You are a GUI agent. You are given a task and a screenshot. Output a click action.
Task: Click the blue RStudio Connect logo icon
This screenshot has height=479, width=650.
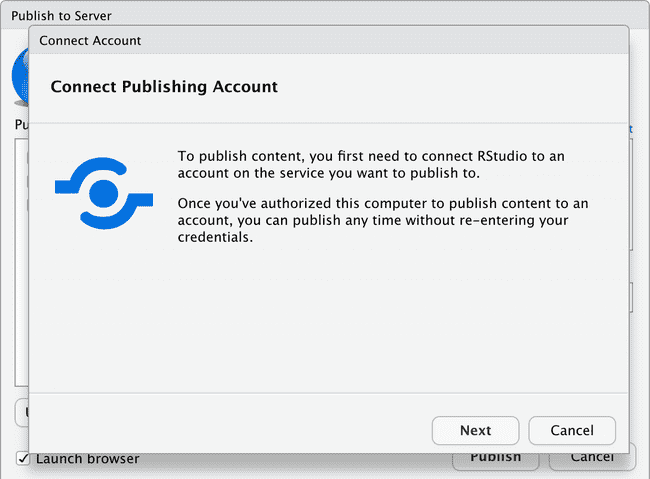[x=104, y=193]
